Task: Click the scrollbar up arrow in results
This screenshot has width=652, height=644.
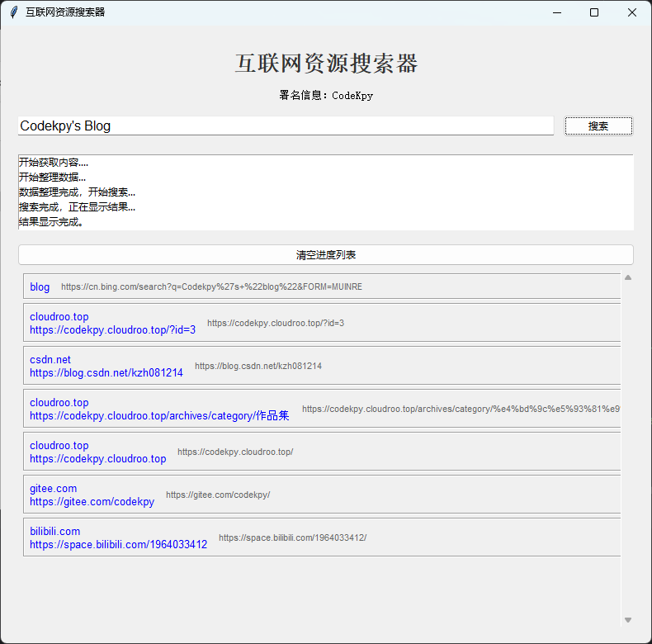Action: point(628,277)
